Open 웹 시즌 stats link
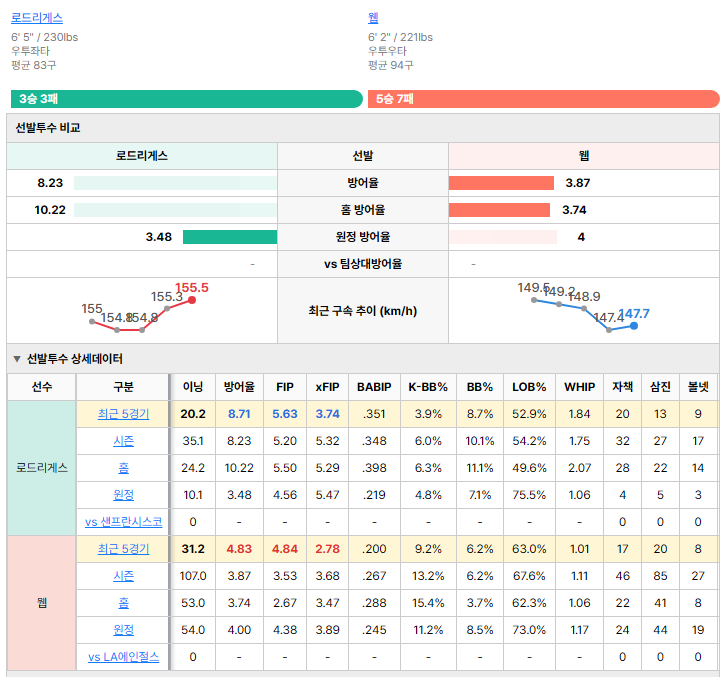This screenshot has height=677, width=726. tap(123, 576)
